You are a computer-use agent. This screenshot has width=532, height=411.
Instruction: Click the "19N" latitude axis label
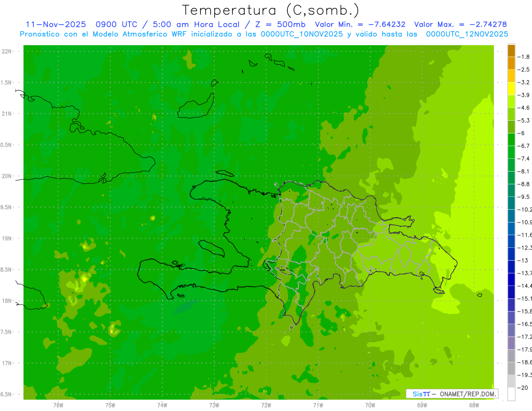[6, 239]
